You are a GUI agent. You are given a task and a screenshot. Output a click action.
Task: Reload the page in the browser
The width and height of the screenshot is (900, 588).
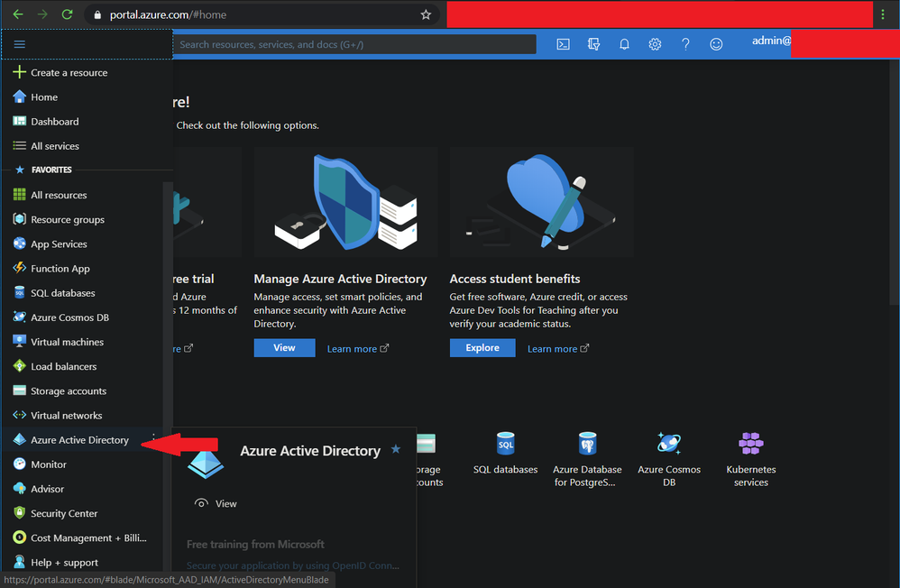click(x=67, y=14)
